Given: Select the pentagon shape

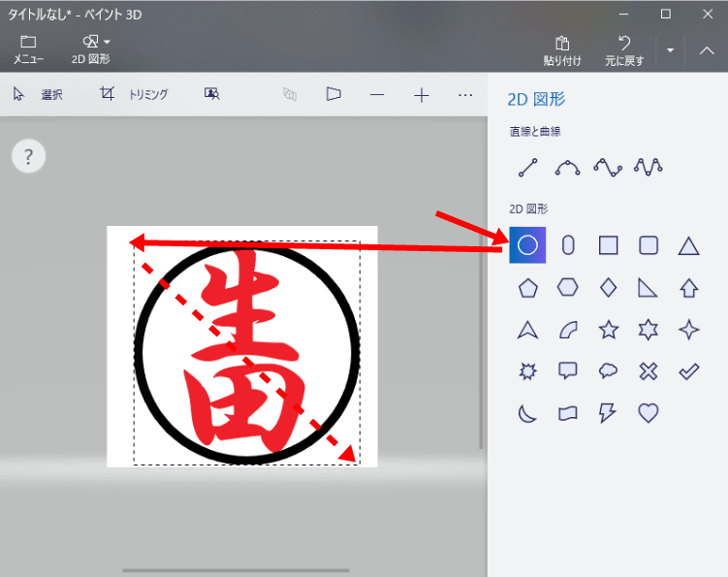Looking at the screenshot, I should click(x=528, y=288).
